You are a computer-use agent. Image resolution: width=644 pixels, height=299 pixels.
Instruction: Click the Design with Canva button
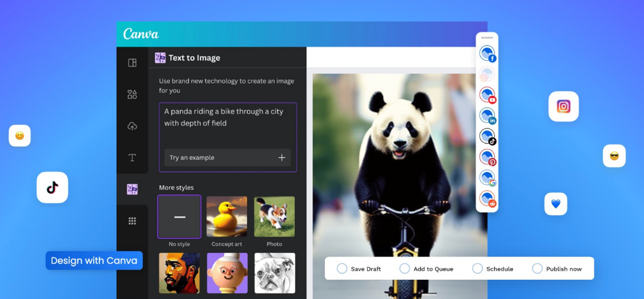pyautogui.click(x=94, y=261)
